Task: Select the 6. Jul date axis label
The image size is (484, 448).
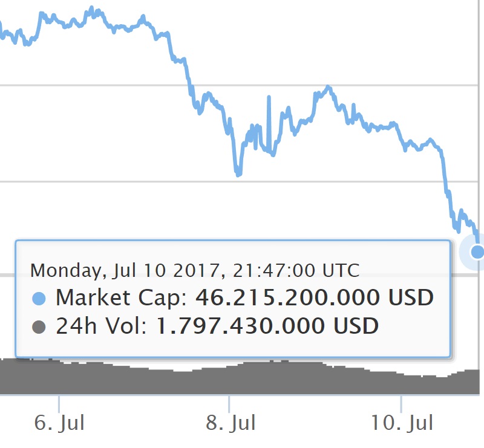Action: point(59,423)
